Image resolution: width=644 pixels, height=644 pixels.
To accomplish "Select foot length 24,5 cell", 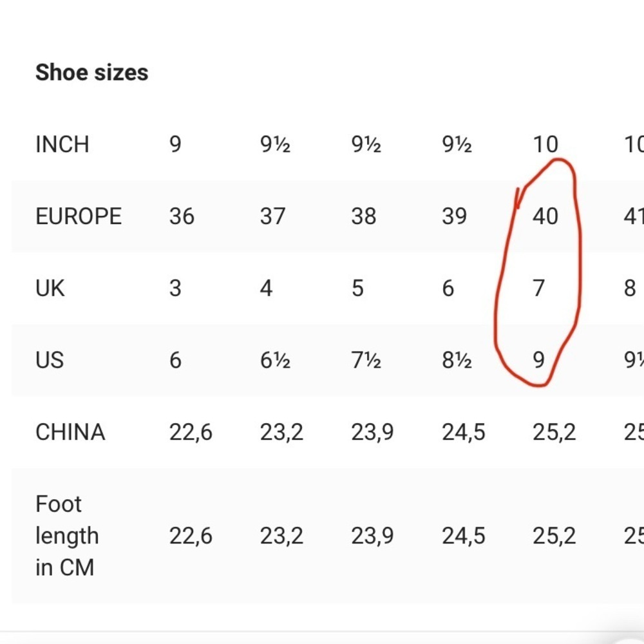I will pos(464,536).
